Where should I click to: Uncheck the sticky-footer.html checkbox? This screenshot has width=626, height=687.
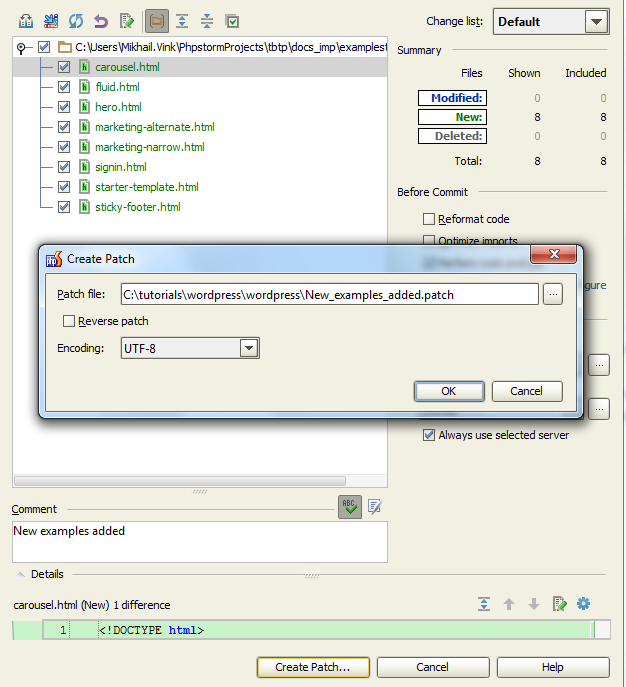click(64, 206)
